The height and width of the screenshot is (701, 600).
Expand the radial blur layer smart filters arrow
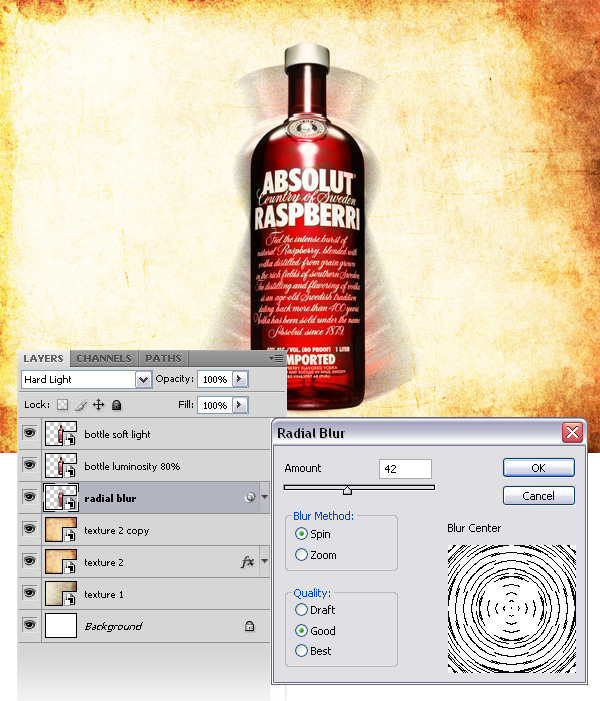tap(265, 497)
